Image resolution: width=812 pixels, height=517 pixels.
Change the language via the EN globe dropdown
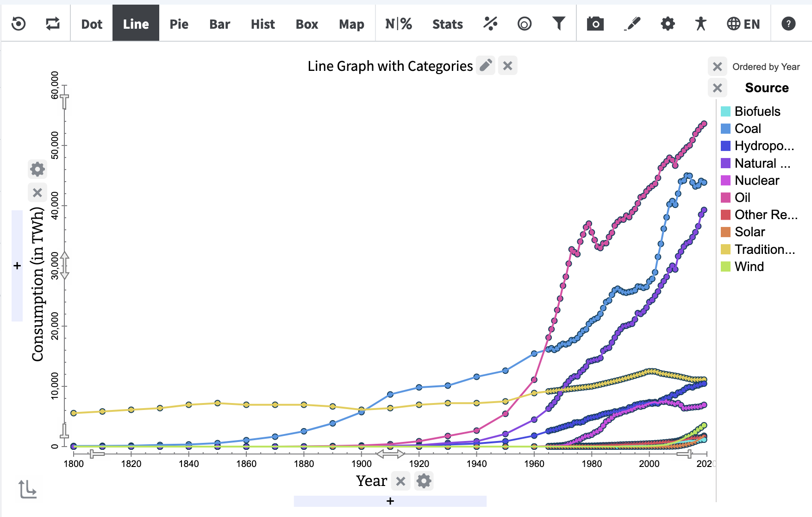point(743,24)
